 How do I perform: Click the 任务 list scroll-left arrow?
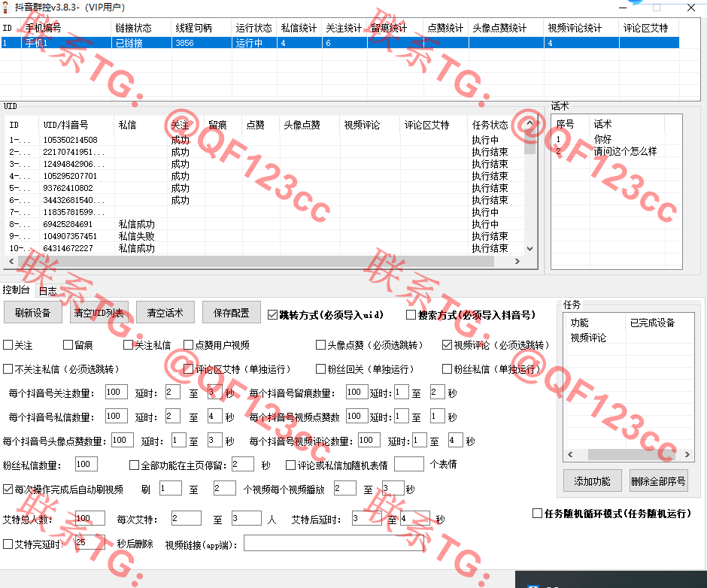pos(570,454)
